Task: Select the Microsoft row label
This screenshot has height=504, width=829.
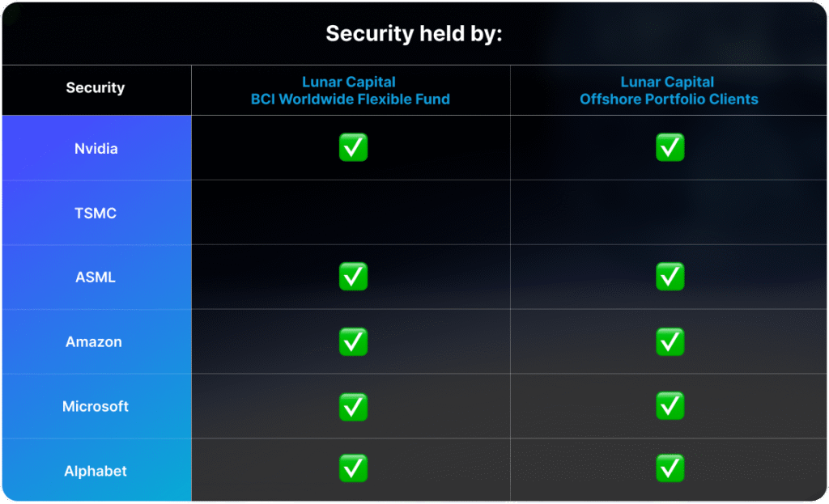Action: point(96,406)
